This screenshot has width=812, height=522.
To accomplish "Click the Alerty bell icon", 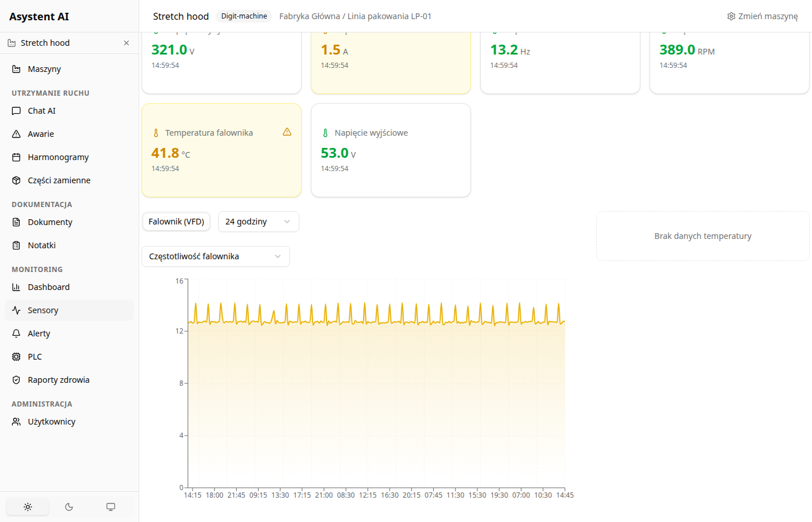I will [x=16, y=333].
